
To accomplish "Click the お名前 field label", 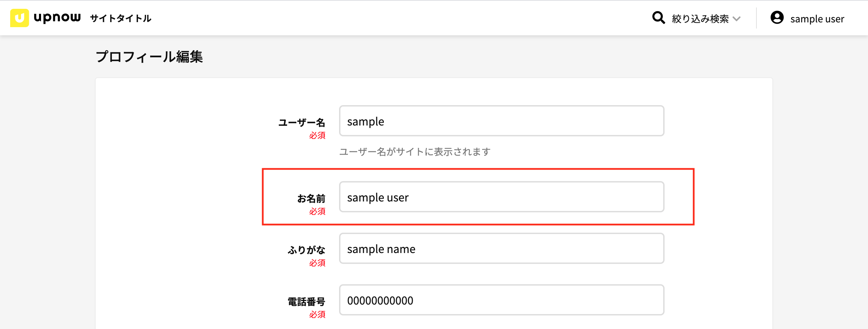I will click(x=311, y=198).
